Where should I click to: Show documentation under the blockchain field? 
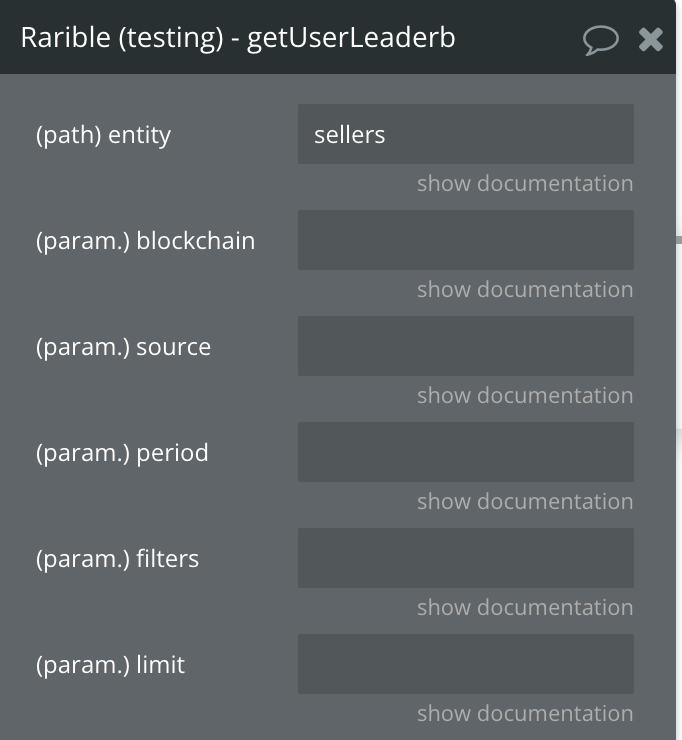pos(525,289)
